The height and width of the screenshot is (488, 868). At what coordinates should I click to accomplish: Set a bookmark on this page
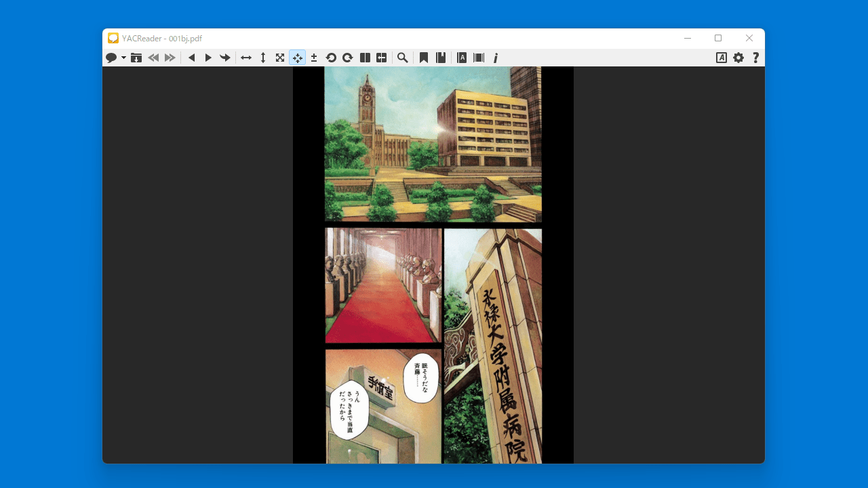(x=424, y=58)
